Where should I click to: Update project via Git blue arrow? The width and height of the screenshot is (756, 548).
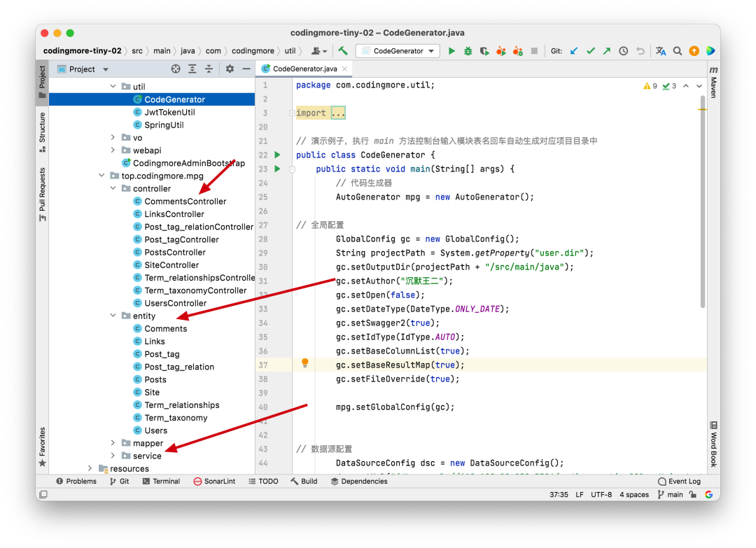[x=574, y=51]
